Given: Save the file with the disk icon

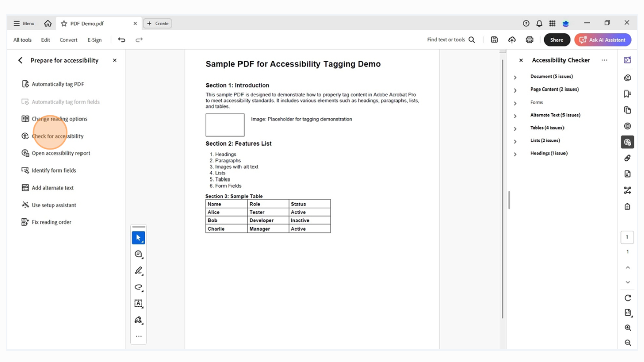Looking at the screenshot, I should pyautogui.click(x=494, y=40).
